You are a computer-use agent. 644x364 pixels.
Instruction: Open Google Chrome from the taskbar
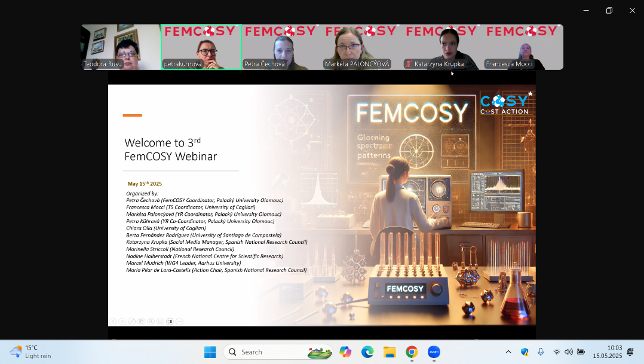[412, 352]
